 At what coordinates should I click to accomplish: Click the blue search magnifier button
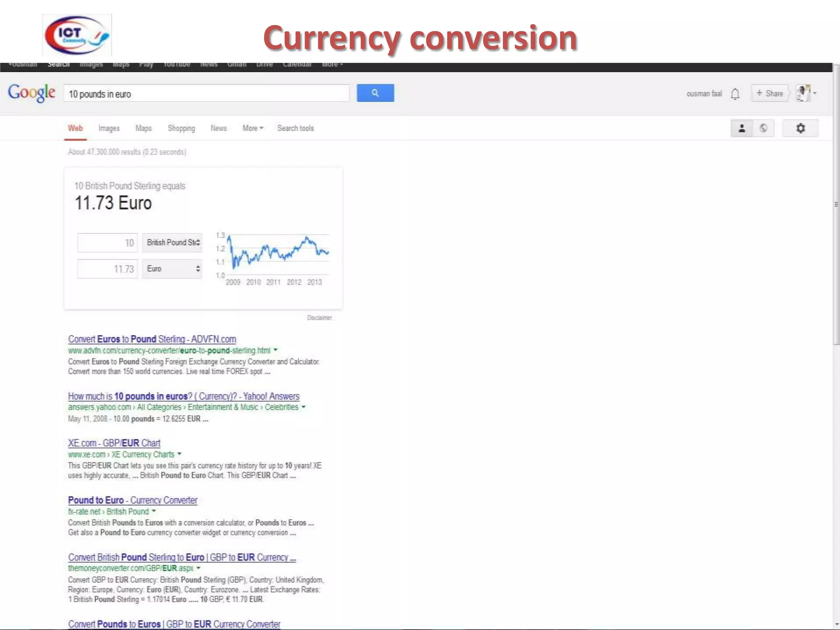coord(375,93)
